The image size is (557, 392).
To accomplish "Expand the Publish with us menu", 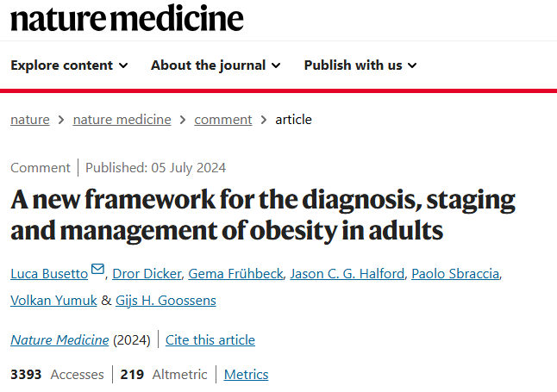I will click(x=360, y=65).
